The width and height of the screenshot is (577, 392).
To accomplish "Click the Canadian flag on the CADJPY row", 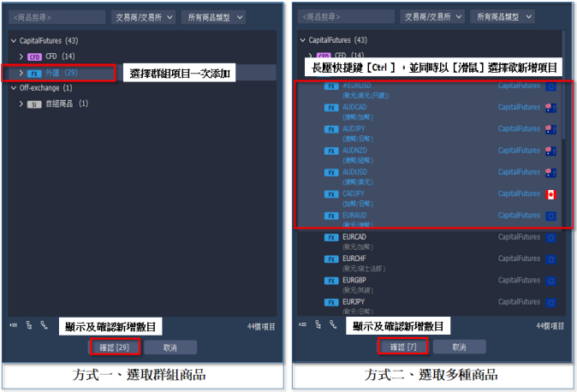I will [550, 193].
